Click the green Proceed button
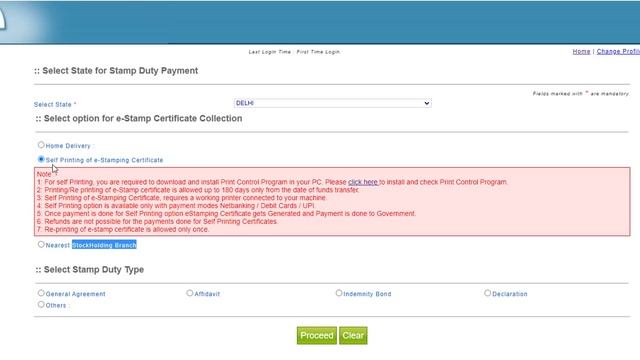 tap(317, 336)
